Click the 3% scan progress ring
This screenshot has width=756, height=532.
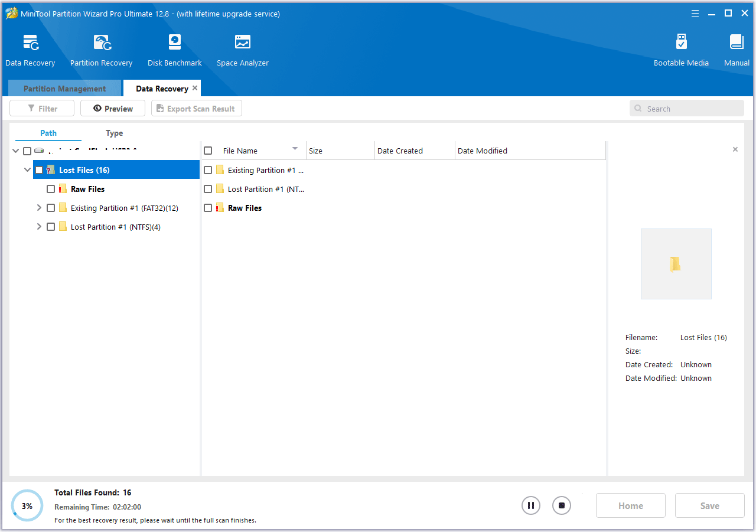(x=27, y=505)
